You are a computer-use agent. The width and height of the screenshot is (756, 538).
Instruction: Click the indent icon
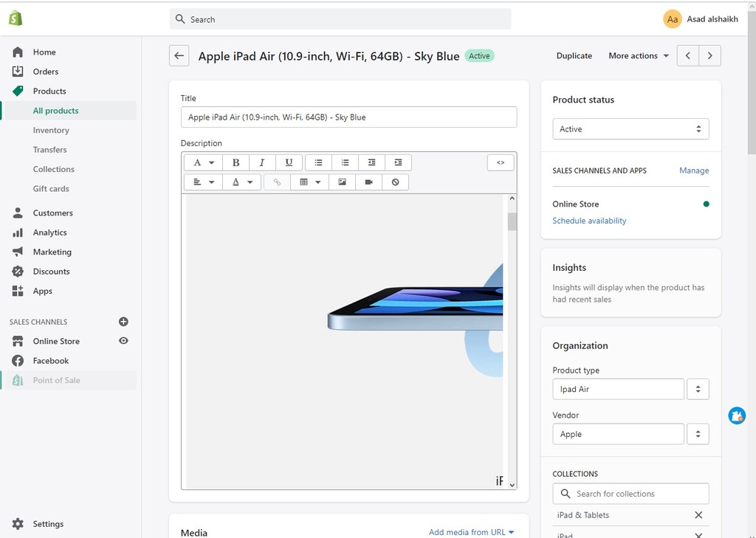[x=398, y=162]
